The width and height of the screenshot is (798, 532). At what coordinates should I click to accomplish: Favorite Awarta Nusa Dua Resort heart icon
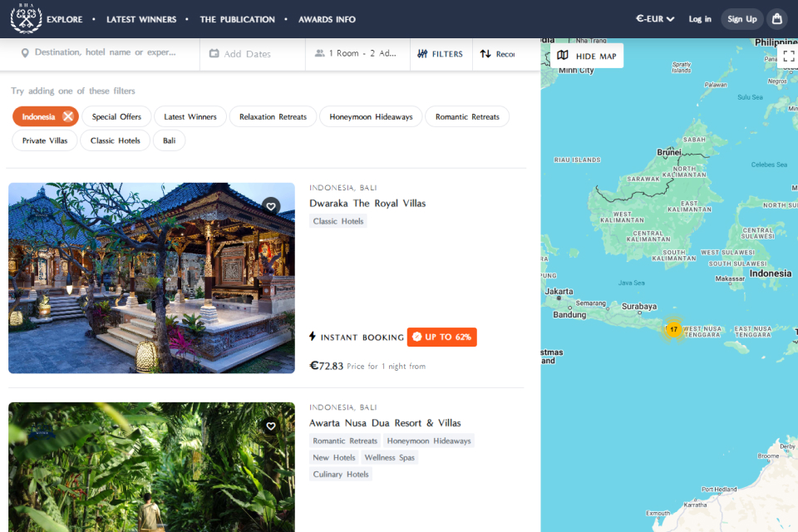pyautogui.click(x=271, y=426)
